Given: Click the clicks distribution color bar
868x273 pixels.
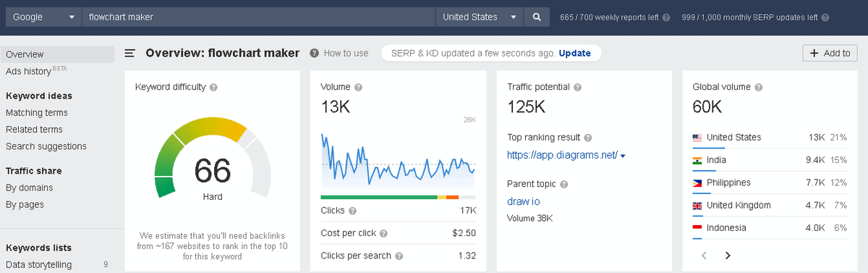Looking at the screenshot, I should coord(398,197).
